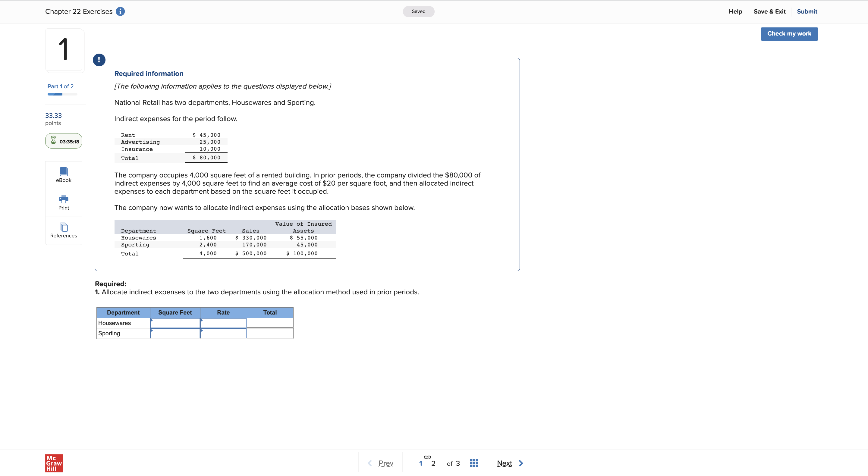This screenshot has height=476, width=868.
Task: Select Save & Exit
Action: (770, 11)
